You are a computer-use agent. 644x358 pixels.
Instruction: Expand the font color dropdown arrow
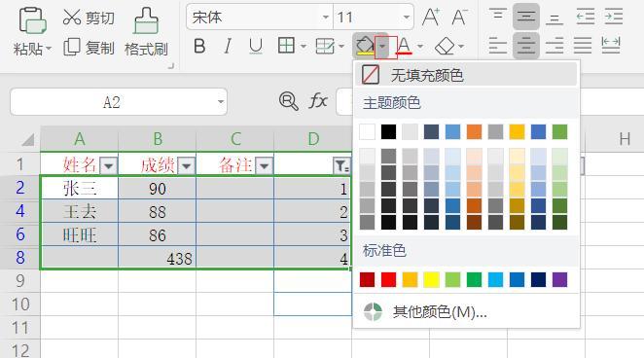pyautogui.click(x=420, y=46)
